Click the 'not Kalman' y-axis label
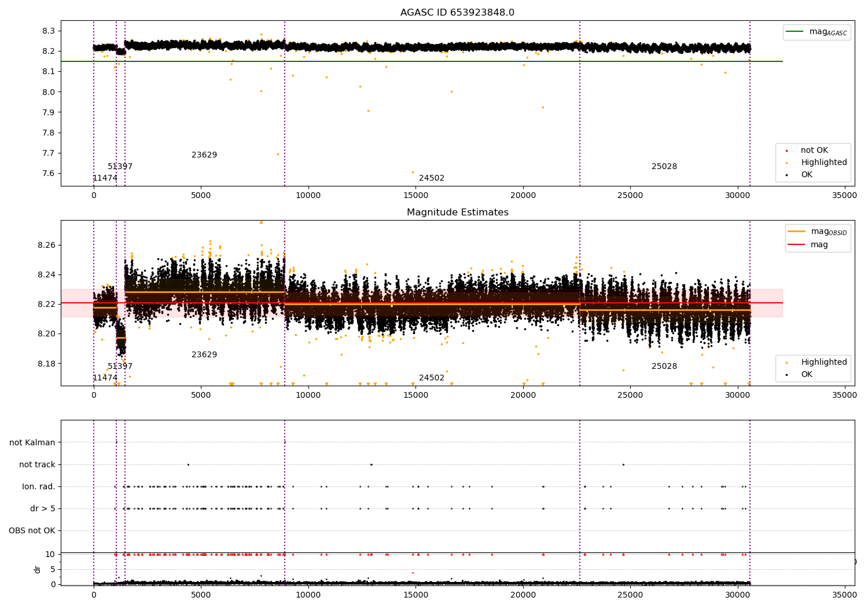Viewport: 868px width, 608px height. click(32, 443)
